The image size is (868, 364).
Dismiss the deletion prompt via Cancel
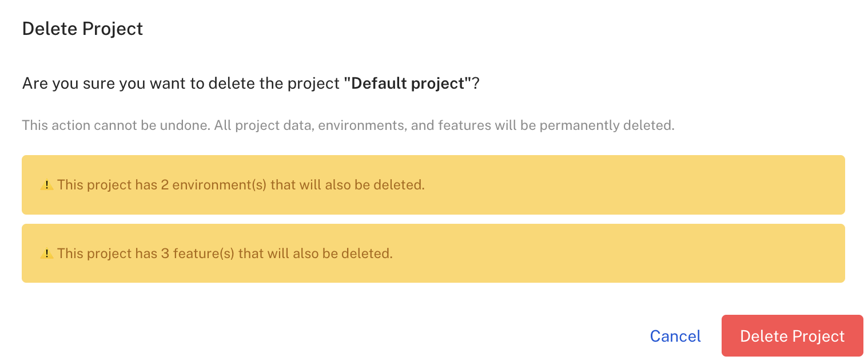[x=675, y=336]
